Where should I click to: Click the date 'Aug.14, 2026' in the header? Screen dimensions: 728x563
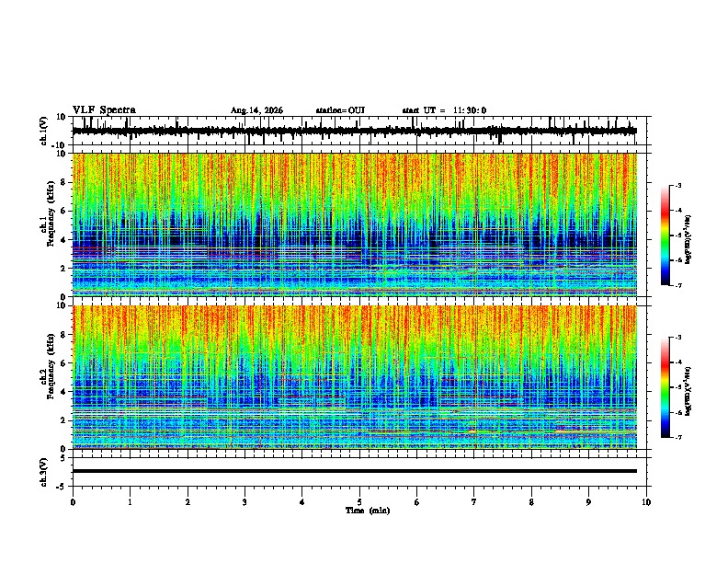coord(256,110)
